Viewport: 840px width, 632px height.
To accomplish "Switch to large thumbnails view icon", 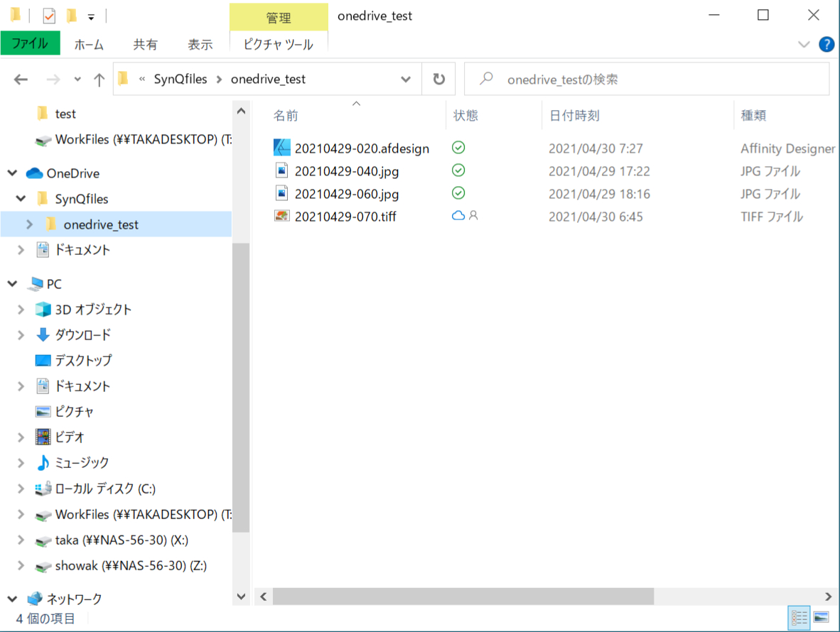I will click(821, 617).
